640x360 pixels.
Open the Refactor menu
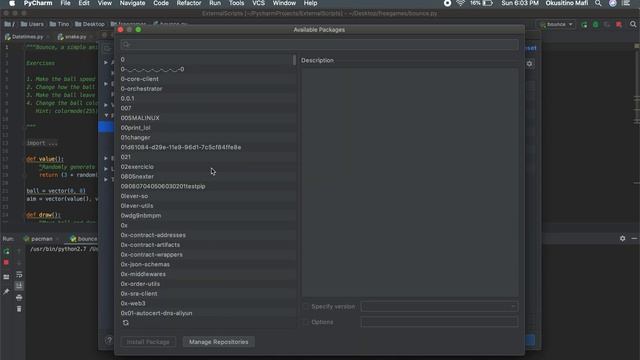(x=189, y=3)
